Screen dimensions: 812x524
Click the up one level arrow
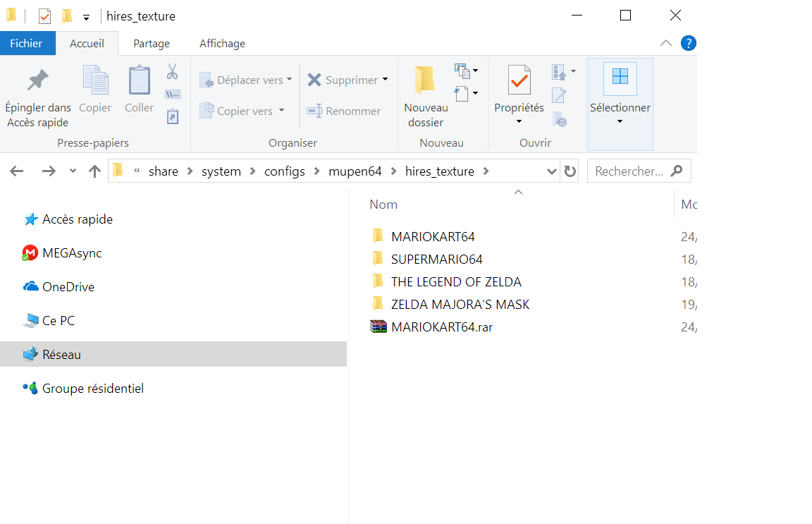(x=94, y=171)
